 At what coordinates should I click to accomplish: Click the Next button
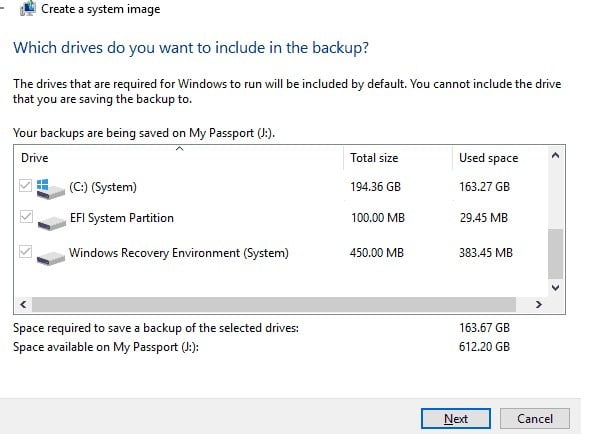click(456, 419)
